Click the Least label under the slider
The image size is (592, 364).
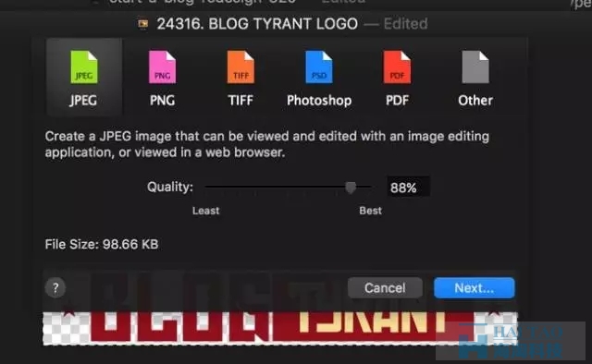coord(205,211)
